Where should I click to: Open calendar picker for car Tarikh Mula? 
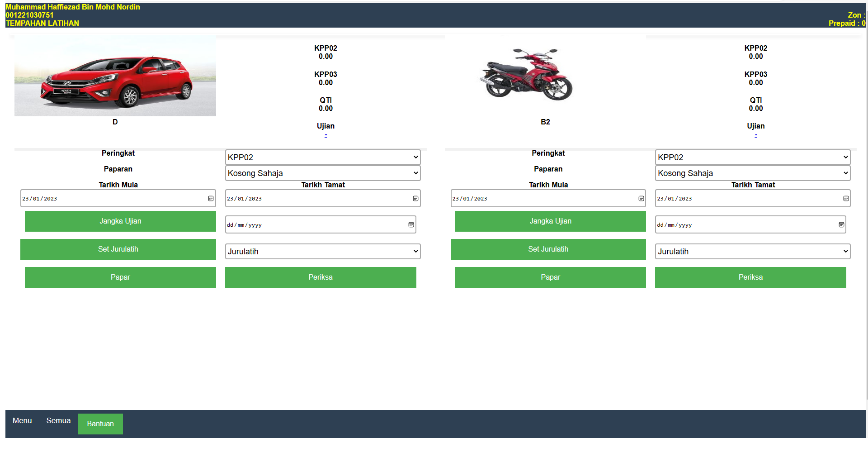[211, 199]
